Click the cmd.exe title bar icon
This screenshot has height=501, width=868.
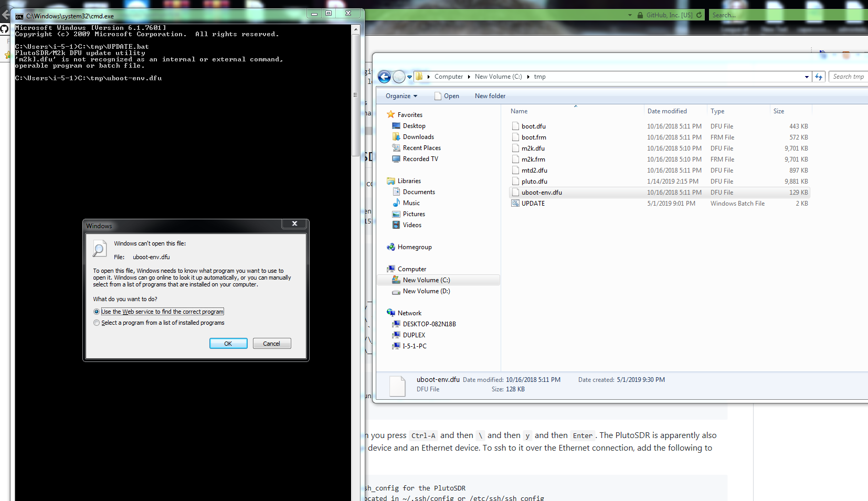tap(19, 16)
